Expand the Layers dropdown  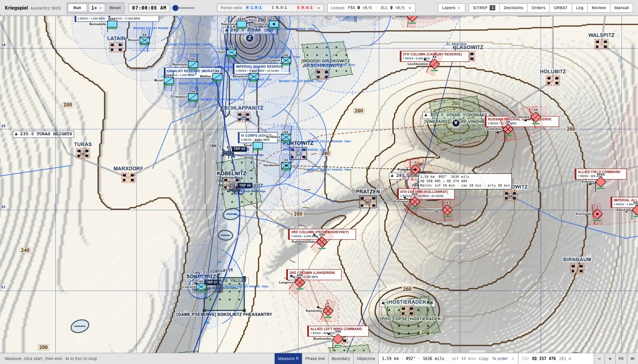tap(451, 8)
